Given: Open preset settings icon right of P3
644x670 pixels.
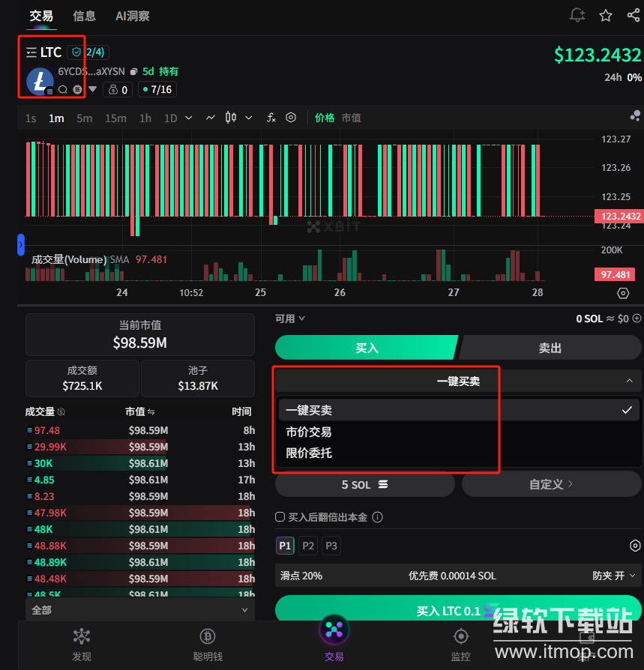Looking at the screenshot, I should click(635, 546).
